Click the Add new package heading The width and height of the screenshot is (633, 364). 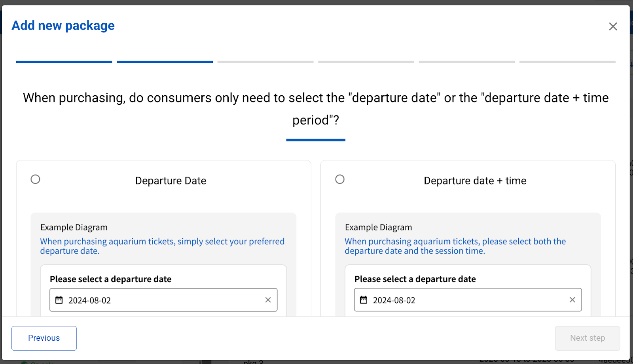click(63, 26)
